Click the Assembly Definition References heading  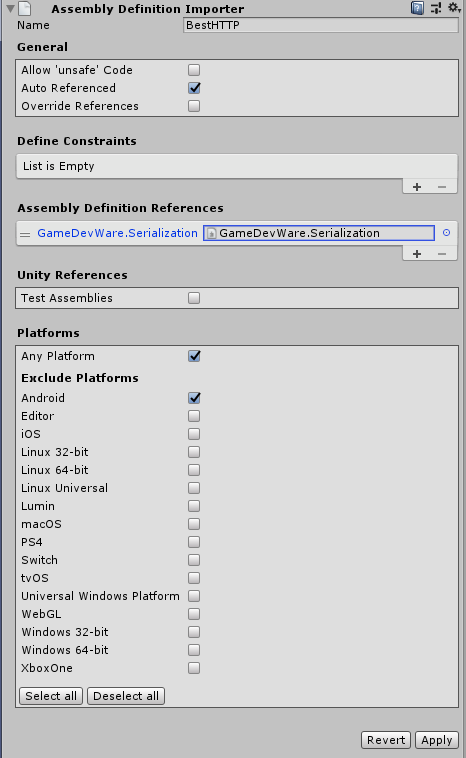(120, 208)
